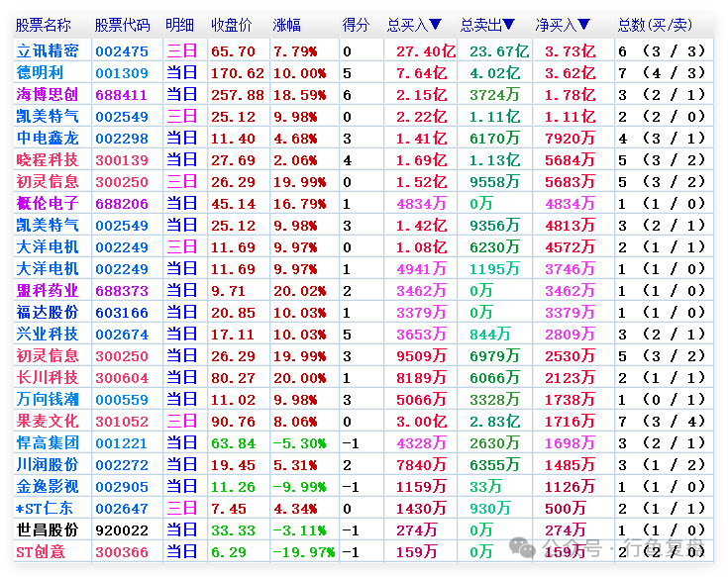The image size is (728, 577).
Task: Open stock 晓程科技
Action: tap(48, 160)
